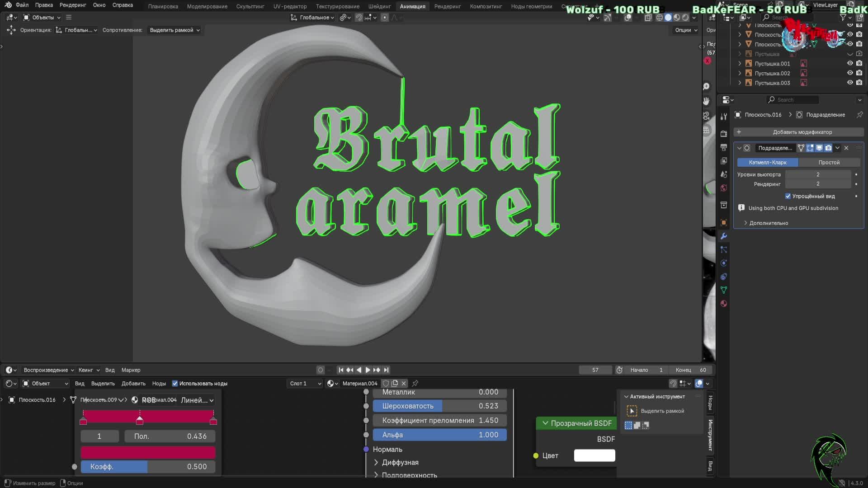
Task: Toggle Использовать ноды checkbox
Action: click(x=175, y=384)
